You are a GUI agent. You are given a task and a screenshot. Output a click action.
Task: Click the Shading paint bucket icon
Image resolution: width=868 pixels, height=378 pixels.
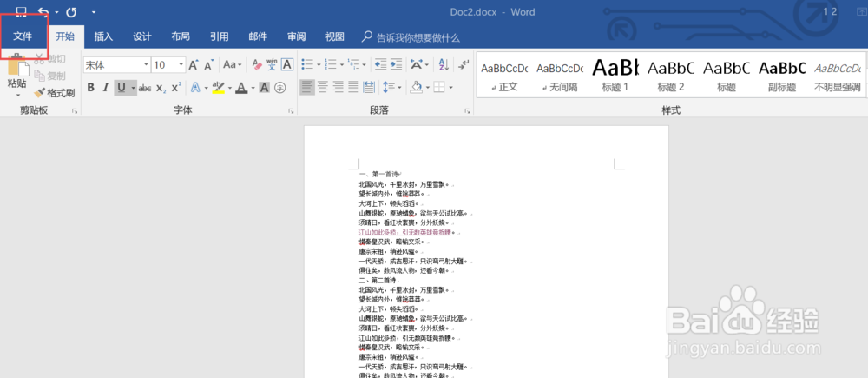416,87
